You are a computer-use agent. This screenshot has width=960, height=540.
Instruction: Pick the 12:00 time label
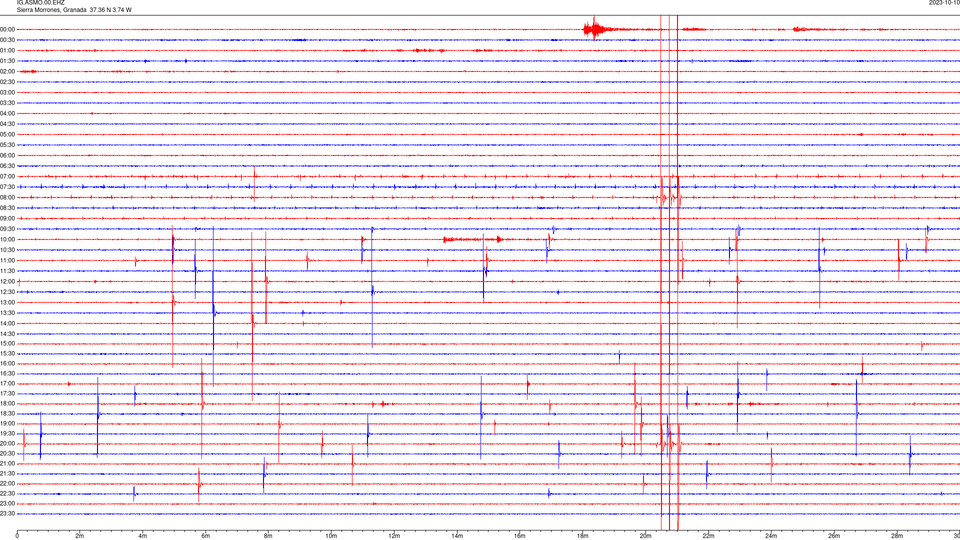[x=7, y=282]
